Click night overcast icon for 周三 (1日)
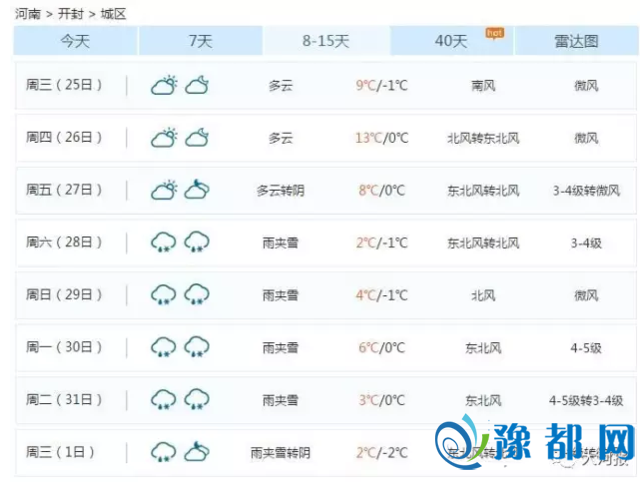640x482 pixels. pos(197,452)
